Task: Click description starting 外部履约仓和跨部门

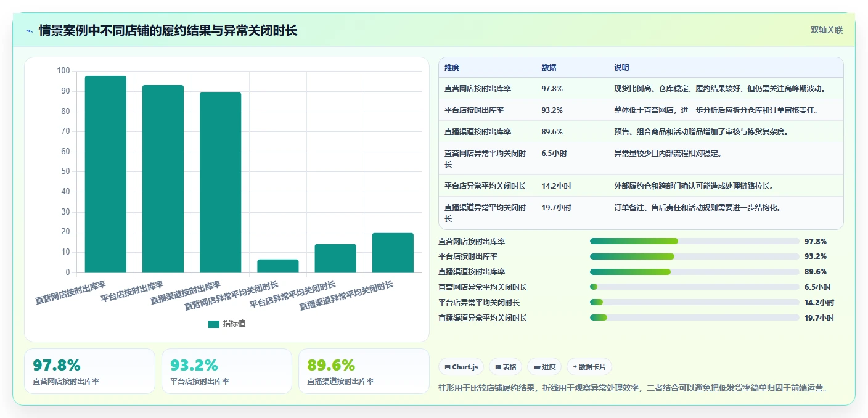Action: 694,186
